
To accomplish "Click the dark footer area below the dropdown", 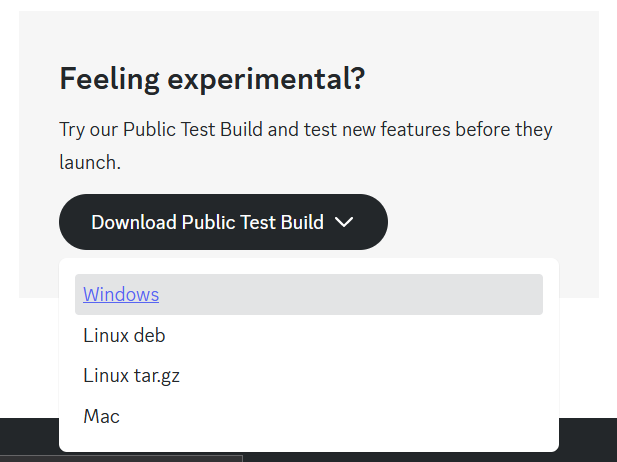I will (x=588, y=440).
